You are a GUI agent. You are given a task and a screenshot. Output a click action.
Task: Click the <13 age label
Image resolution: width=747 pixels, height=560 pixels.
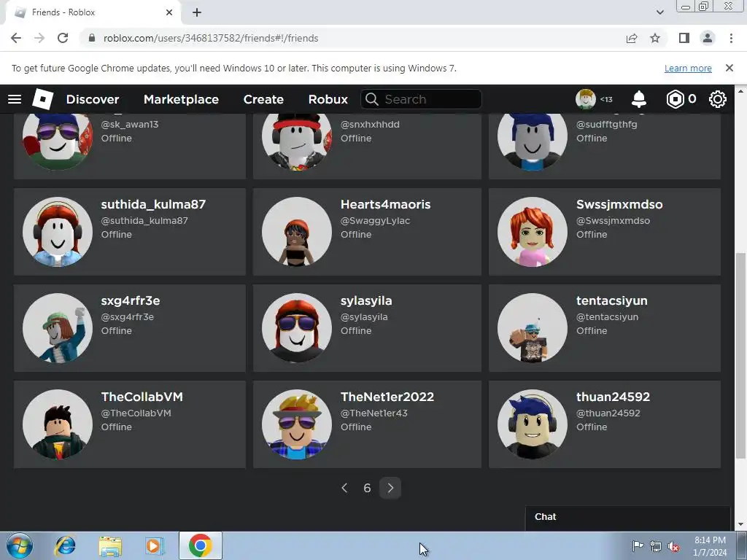click(x=606, y=99)
